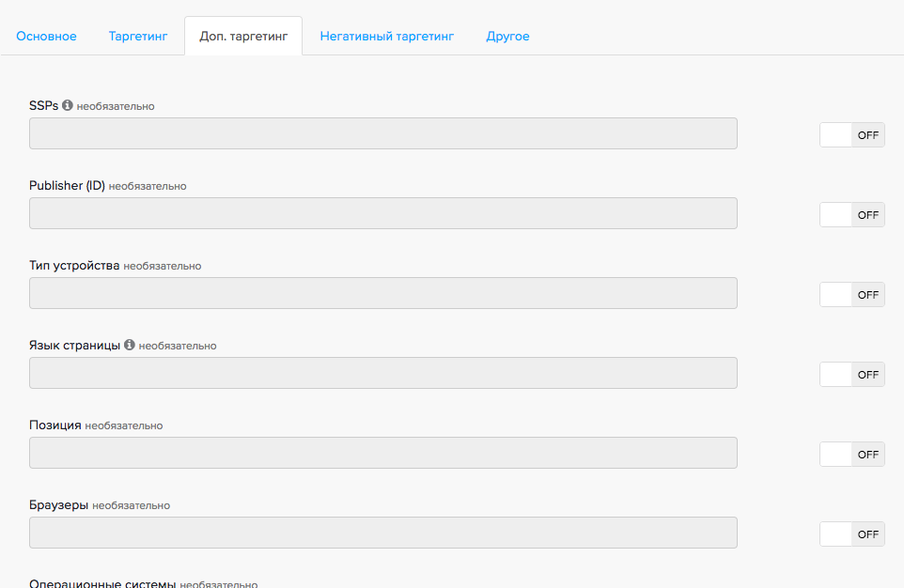This screenshot has height=588, width=904.
Task: Enable the SSPs targeting toggle
Action: [x=851, y=135]
